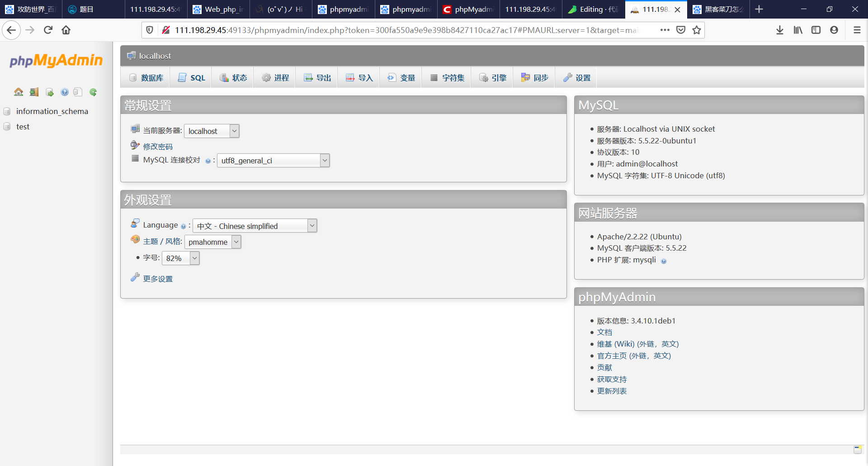
Task: Open the browser library icon
Action: (798, 30)
